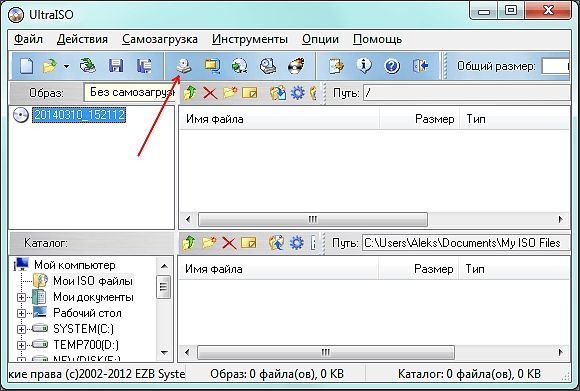
Task: Select the 20140310_152112 image node
Action: pos(79,115)
